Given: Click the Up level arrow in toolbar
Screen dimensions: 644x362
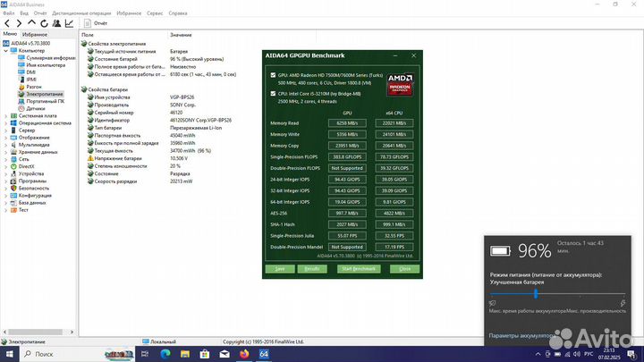Looking at the screenshot, I should pyautogui.click(x=31, y=23).
